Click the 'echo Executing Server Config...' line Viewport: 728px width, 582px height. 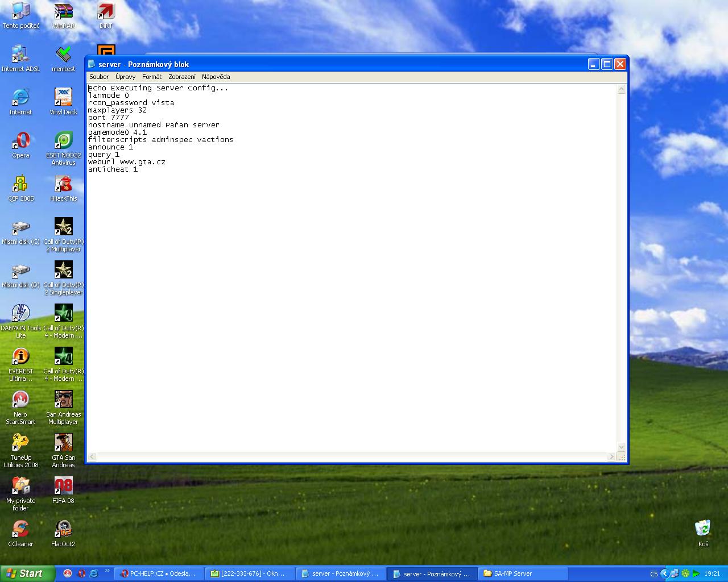pyautogui.click(x=158, y=88)
